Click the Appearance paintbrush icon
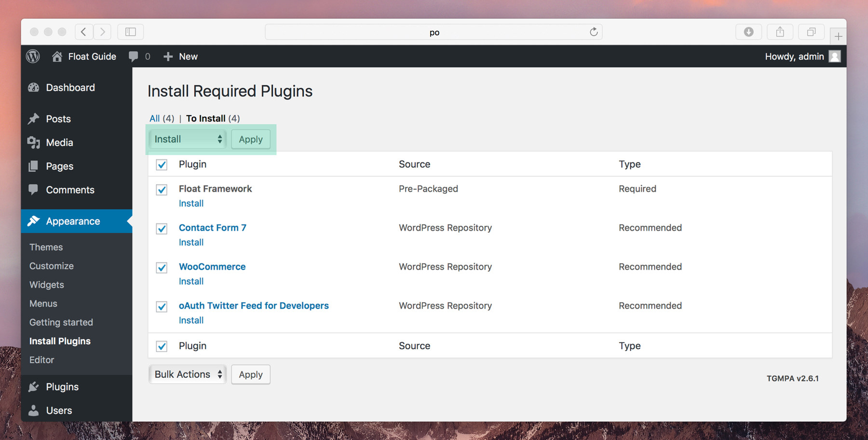Viewport: 868px width, 440px height. point(33,221)
